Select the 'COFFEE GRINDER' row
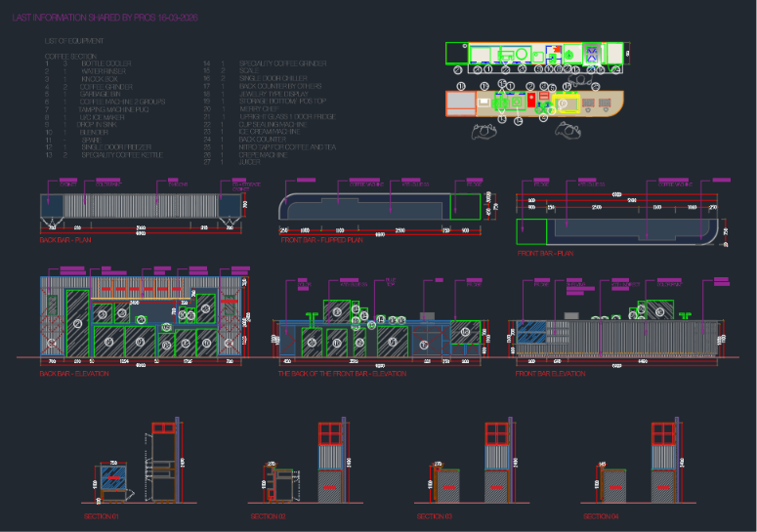Viewport: 757px width, 532px height. coord(88,87)
